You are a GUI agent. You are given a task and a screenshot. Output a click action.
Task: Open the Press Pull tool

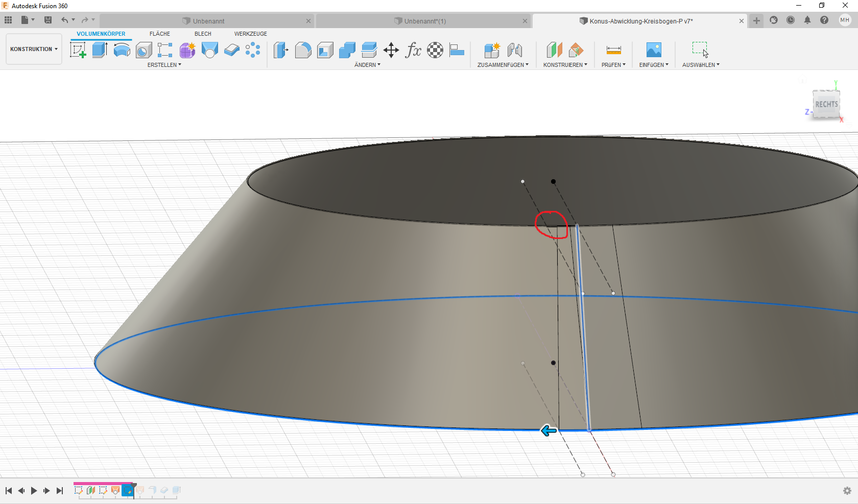[x=280, y=50]
